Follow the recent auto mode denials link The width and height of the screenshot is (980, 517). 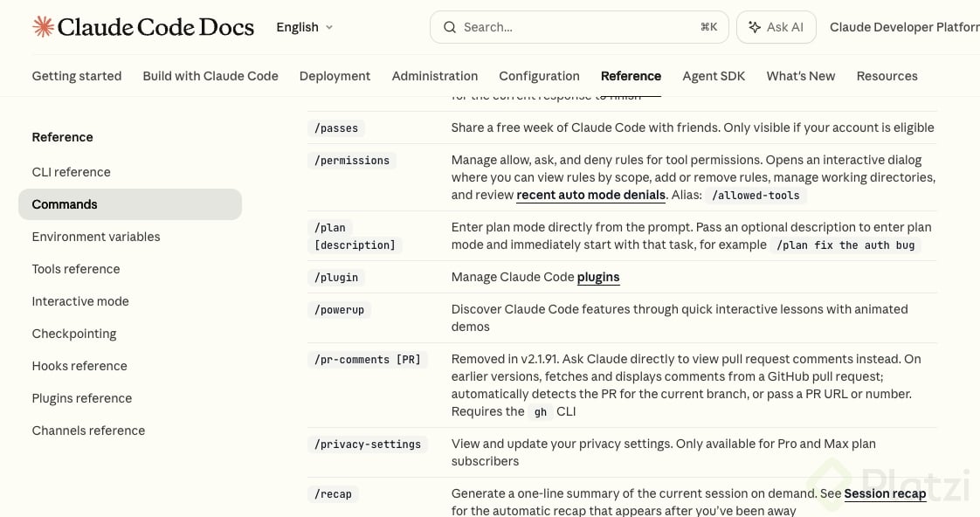[590, 195]
